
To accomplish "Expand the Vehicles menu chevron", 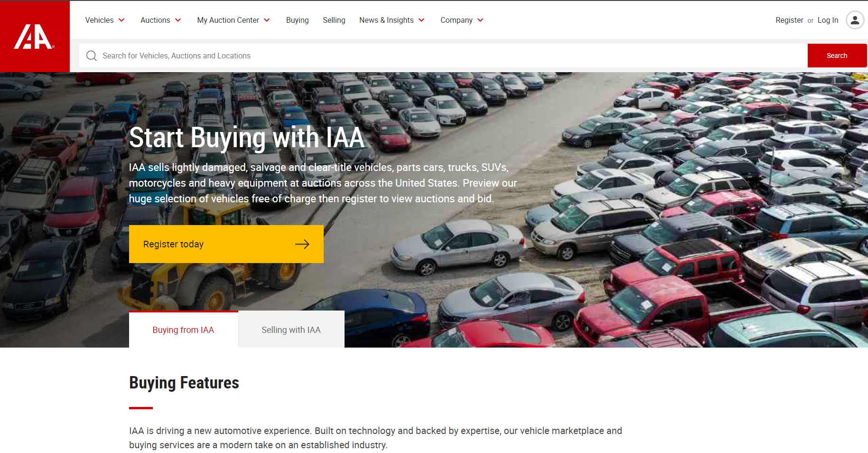I will pos(121,20).
